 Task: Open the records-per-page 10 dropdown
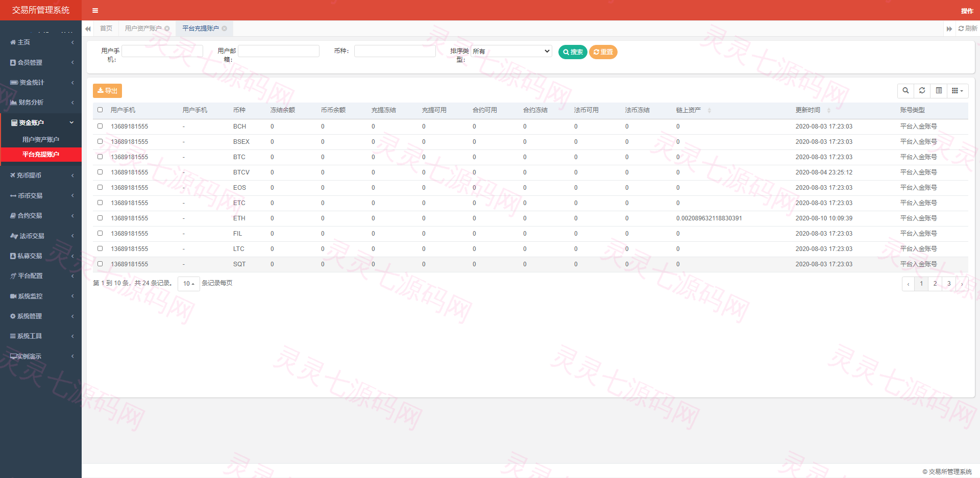coord(188,284)
